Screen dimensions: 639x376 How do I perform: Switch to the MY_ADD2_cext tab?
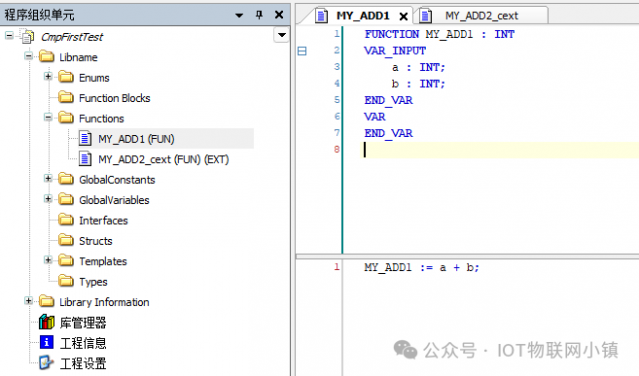(x=481, y=16)
